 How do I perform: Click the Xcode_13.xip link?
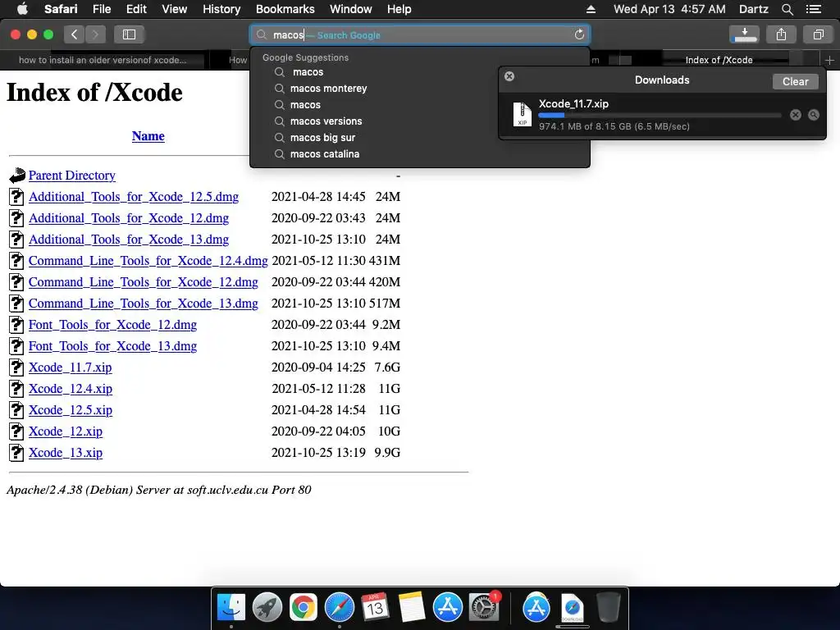(x=66, y=453)
